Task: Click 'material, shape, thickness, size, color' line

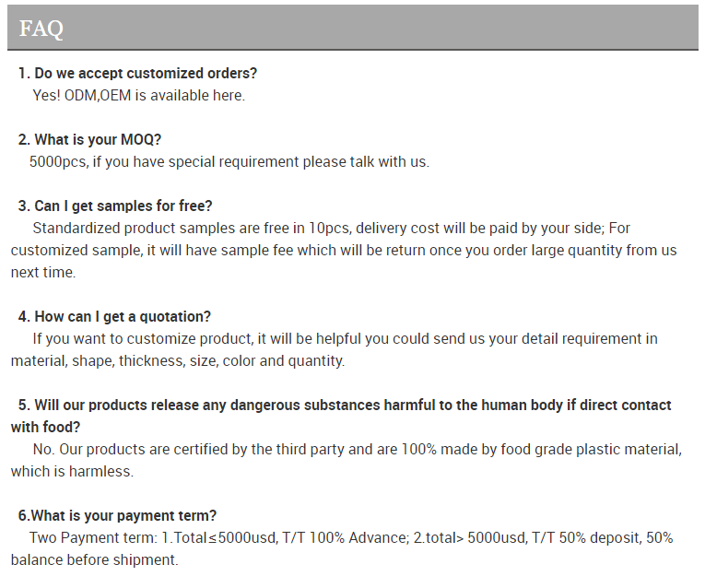Action: point(178,361)
